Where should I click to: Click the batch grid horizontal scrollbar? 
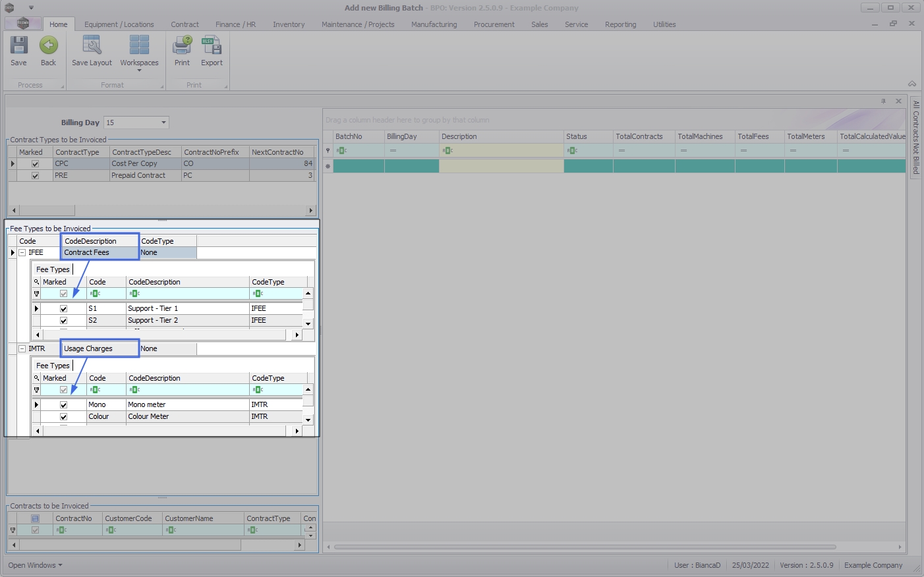click(x=585, y=547)
